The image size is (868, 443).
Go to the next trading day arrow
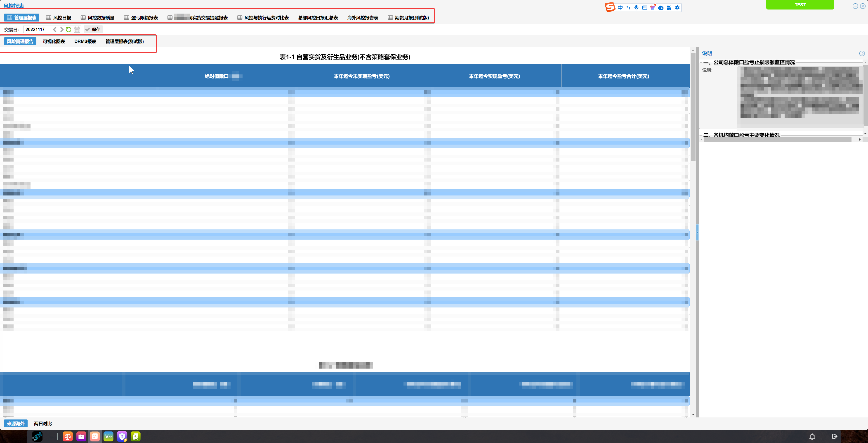click(x=62, y=29)
